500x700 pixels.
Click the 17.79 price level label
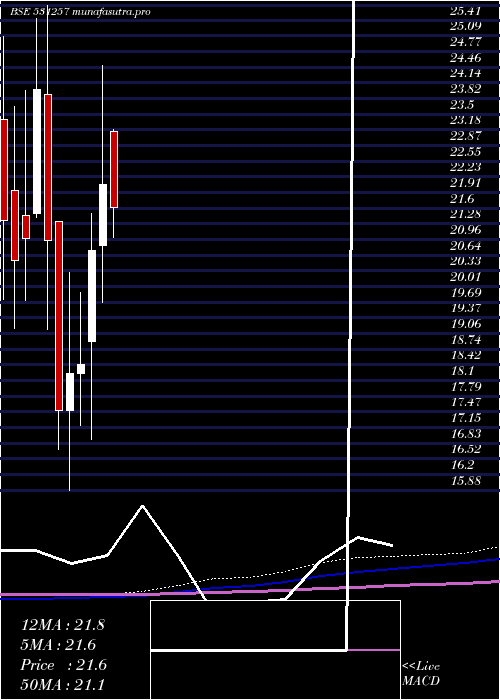pos(465,386)
